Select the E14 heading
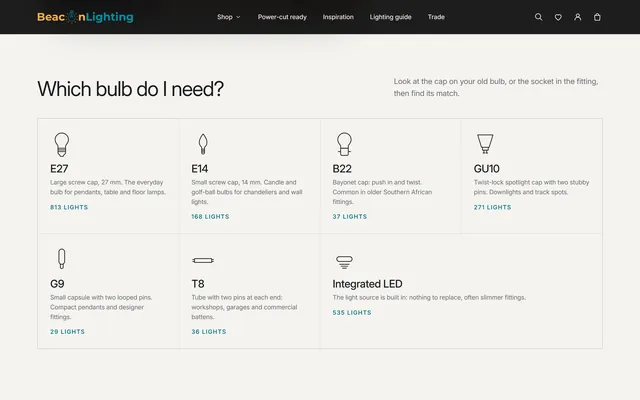The height and width of the screenshot is (400, 640). 200,169
